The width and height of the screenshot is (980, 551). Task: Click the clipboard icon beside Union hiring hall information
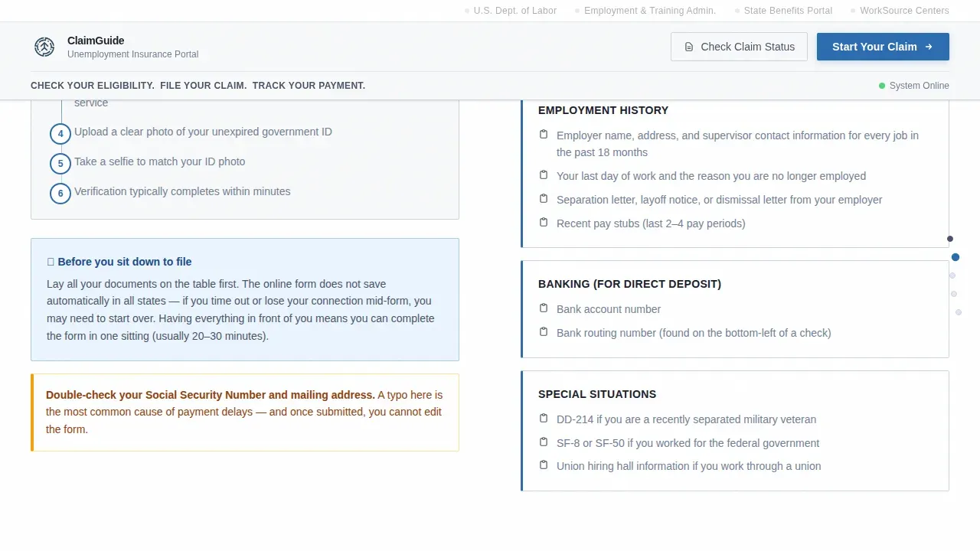544,465
